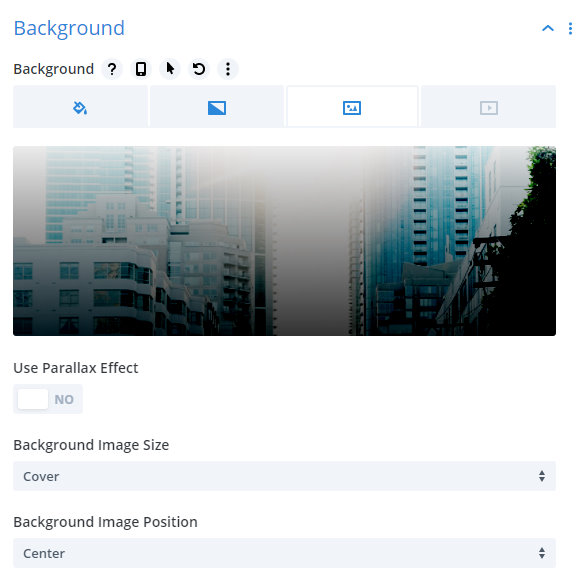Click the Cover dropdown arrows

pos(542,476)
